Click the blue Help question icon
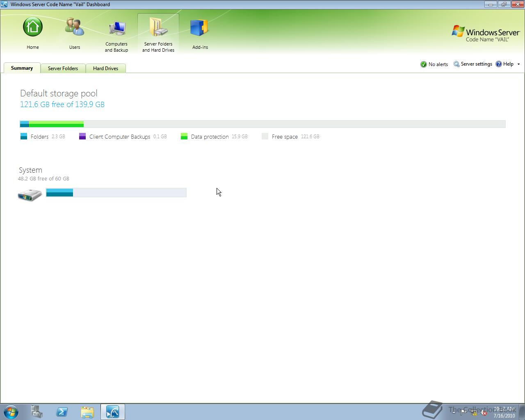This screenshot has width=525, height=420. (x=499, y=64)
